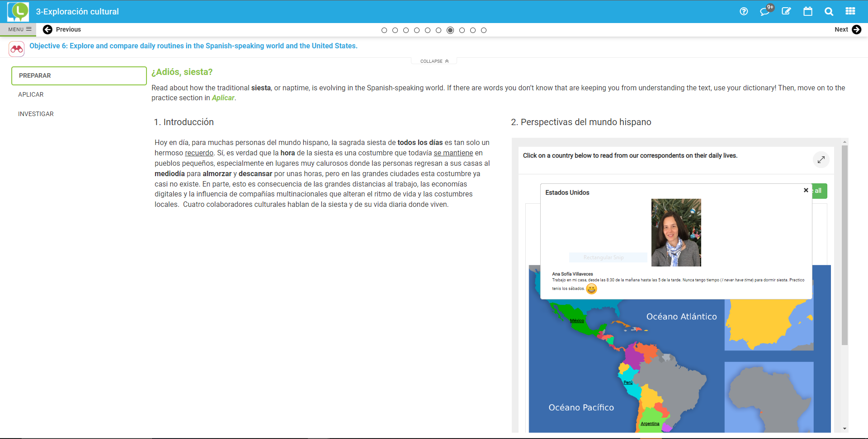Select the first page indicator circle
Screen dimensions: 868x439
click(384, 30)
